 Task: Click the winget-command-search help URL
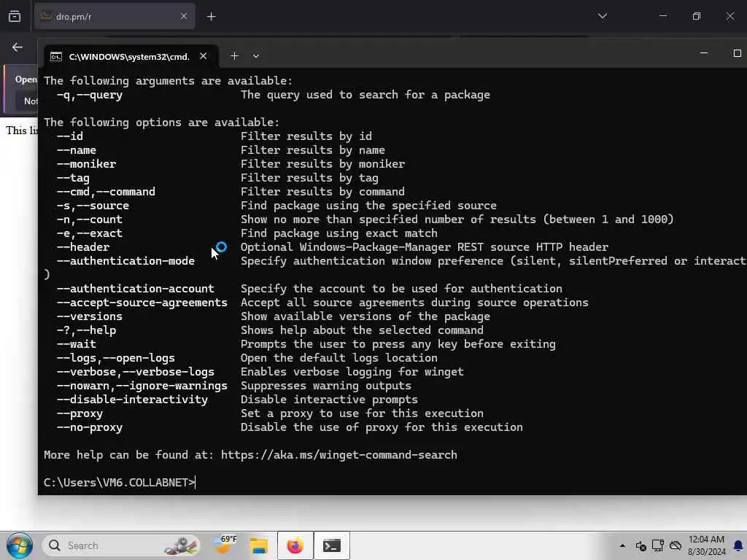tap(338, 455)
